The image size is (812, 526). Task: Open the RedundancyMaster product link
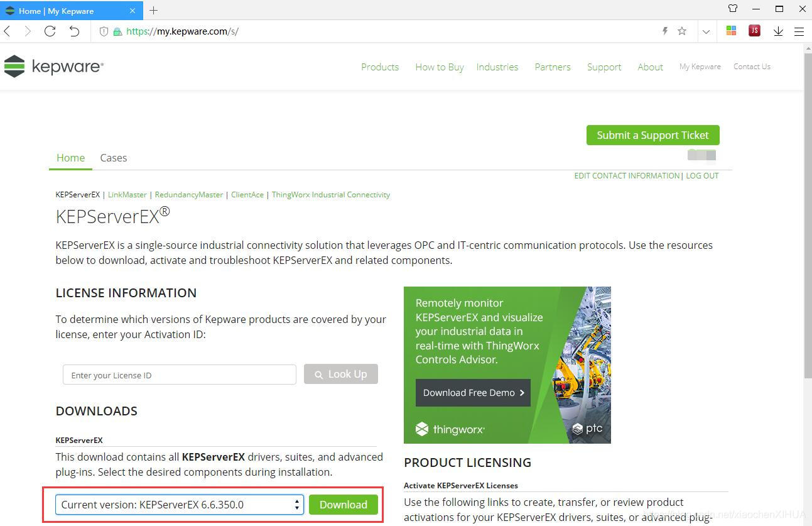[x=189, y=195]
